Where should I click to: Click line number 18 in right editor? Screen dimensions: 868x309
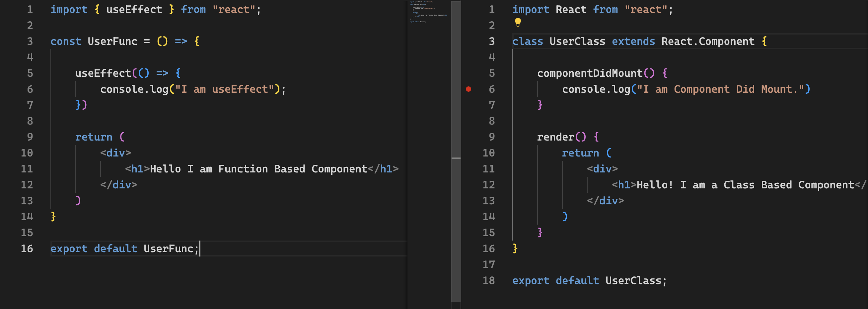pyautogui.click(x=489, y=280)
